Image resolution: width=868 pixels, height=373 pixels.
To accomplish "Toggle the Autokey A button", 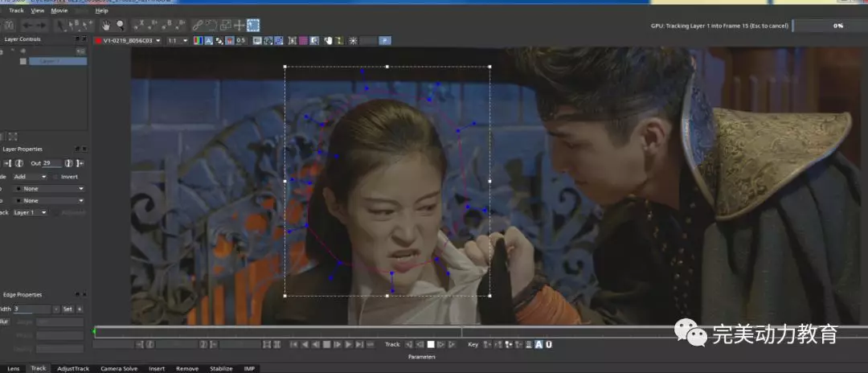I will pos(538,344).
